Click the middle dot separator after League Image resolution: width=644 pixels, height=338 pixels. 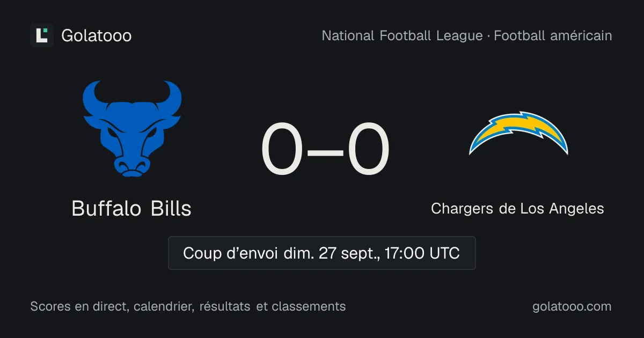(x=488, y=36)
